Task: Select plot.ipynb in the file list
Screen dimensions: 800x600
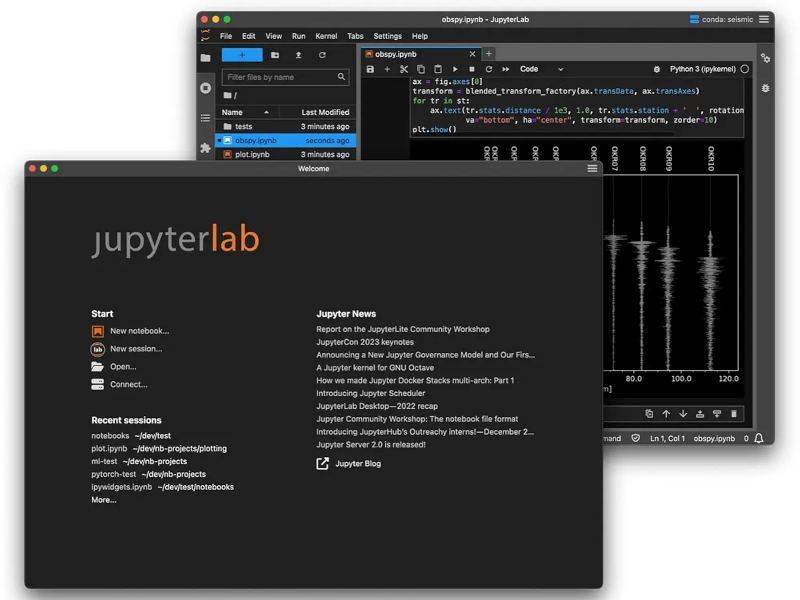Action: click(x=286, y=154)
